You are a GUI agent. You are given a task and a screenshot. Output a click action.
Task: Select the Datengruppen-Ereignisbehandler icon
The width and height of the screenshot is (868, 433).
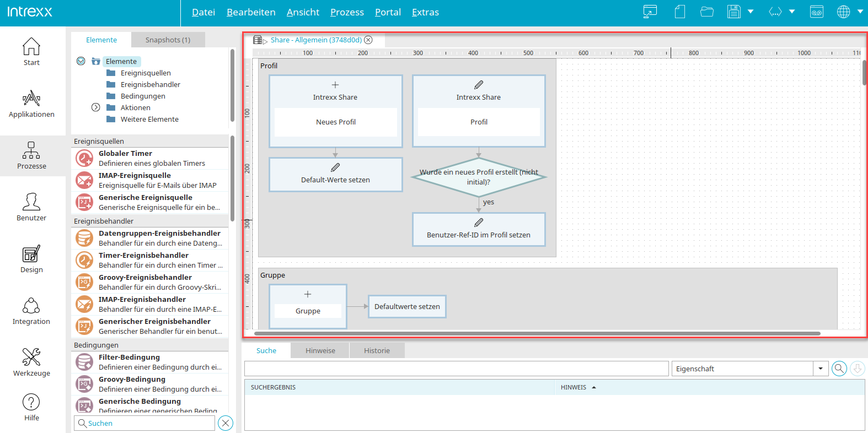tap(84, 238)
